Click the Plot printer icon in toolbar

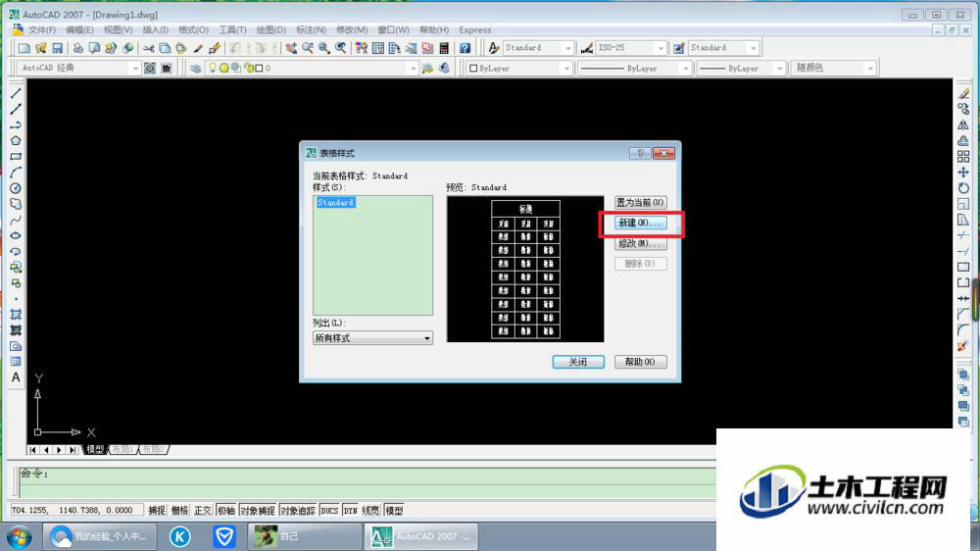[78, 48]
